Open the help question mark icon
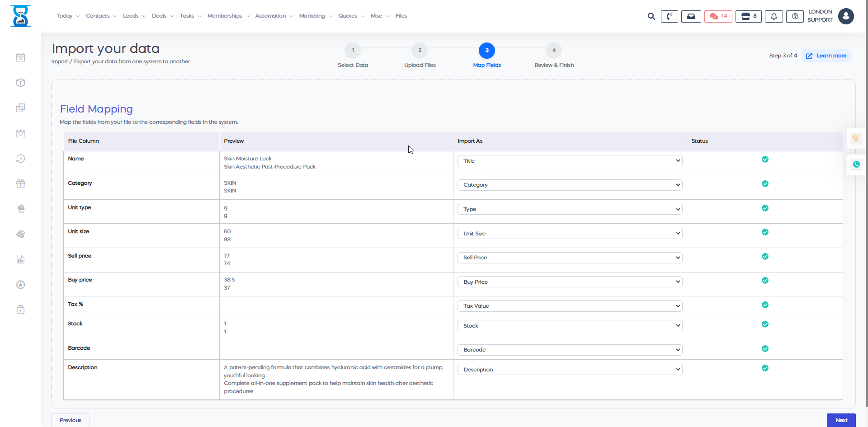868x427 pixels. pyautogui.click(x=795, y=16)
